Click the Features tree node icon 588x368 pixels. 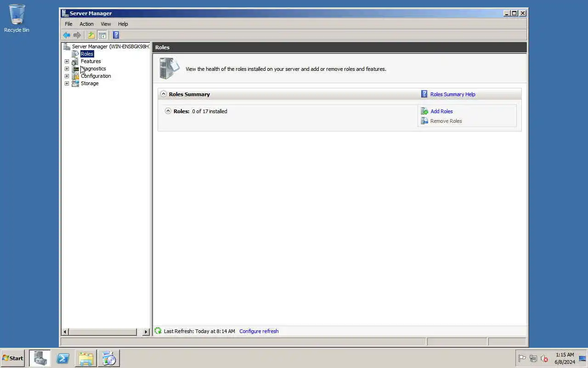75,61
